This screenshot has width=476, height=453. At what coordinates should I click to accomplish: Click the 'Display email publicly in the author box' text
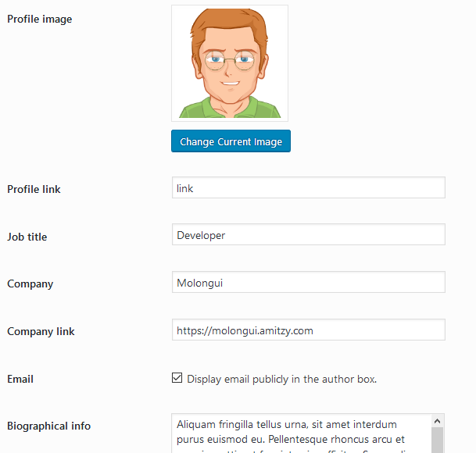(x=282, y=379)
